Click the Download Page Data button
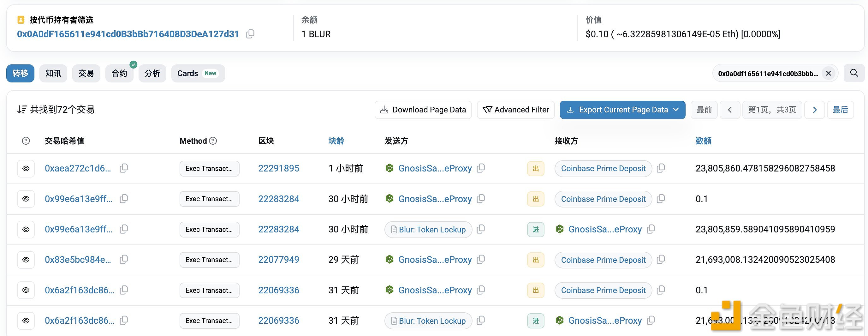 [x=423, y=110]
